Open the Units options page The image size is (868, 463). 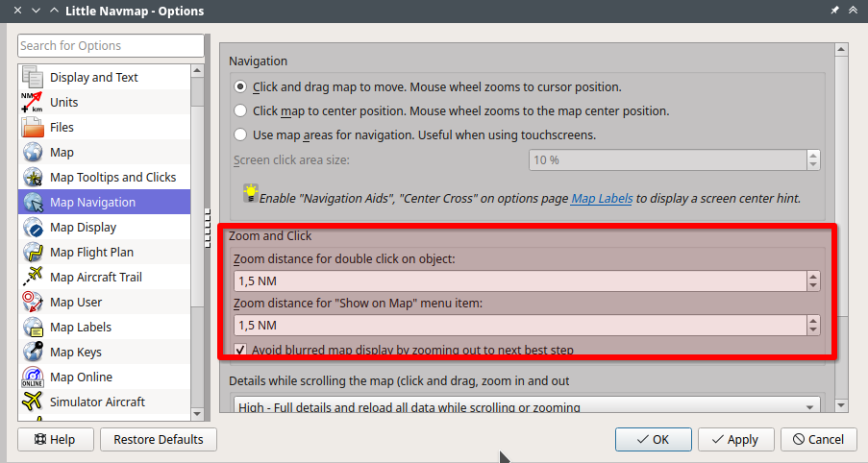(104, 102)
